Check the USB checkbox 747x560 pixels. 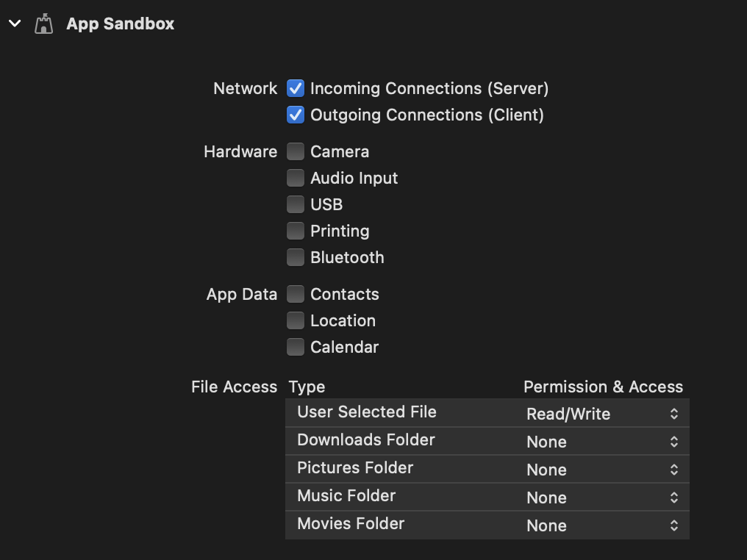(x=295, y=204)
